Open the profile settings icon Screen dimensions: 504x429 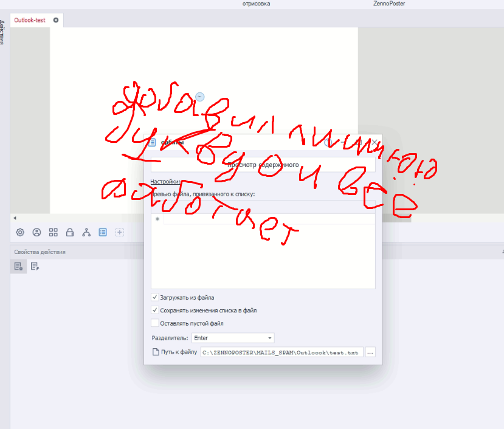(x=36, y=232)
